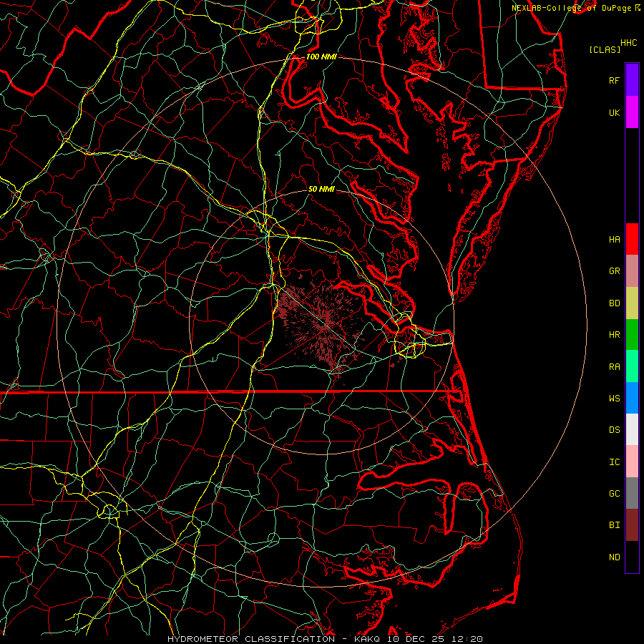The image size is (644, 644).
Task: Select the HR legend label
Action: click(614, 335)
